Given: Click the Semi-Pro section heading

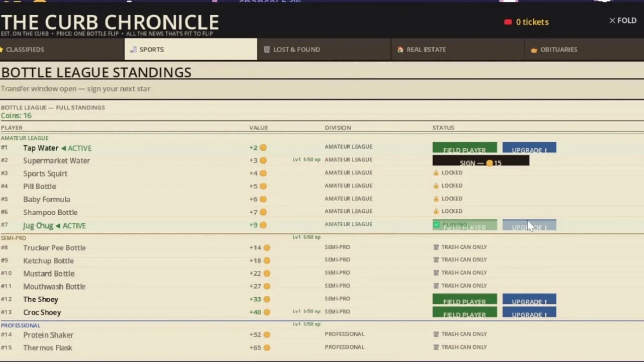Looking at the screenshot, I should pos(13,238).
